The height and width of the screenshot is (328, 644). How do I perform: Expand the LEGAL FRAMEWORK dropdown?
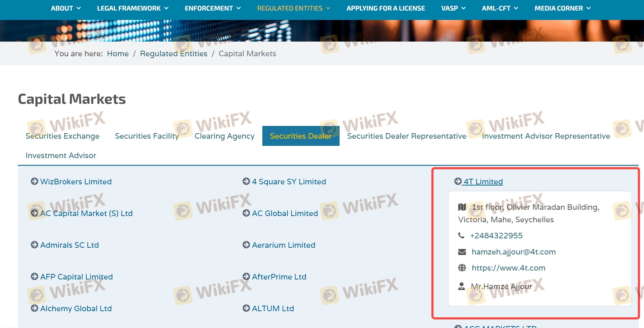[x=133, y=8]
